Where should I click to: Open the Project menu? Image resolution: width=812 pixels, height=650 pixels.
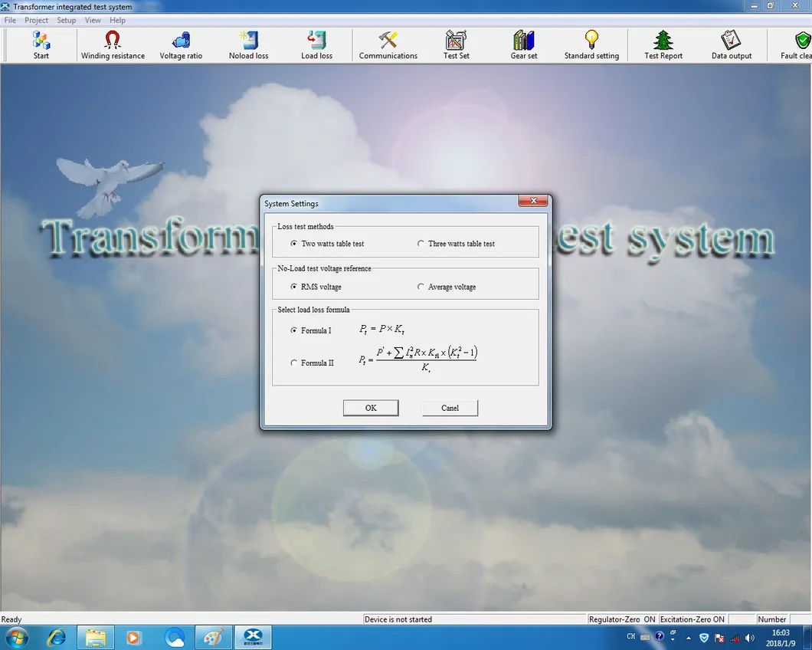click(36, 20)
